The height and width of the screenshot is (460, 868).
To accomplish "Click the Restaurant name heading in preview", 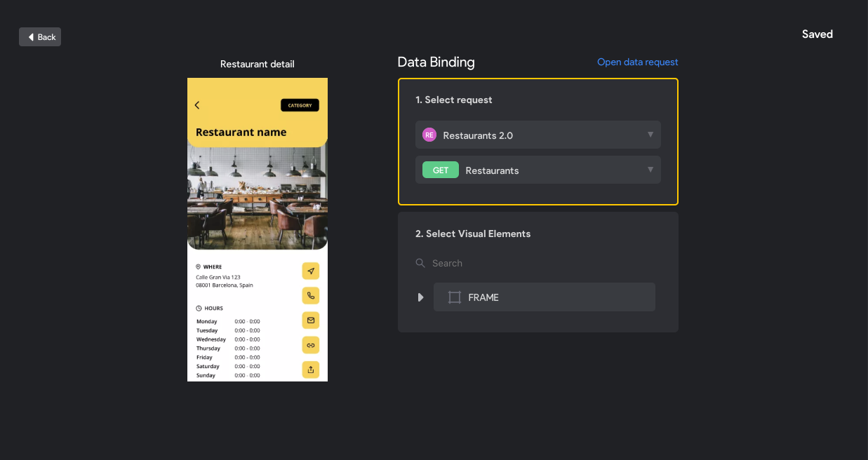I will [241, 132].
